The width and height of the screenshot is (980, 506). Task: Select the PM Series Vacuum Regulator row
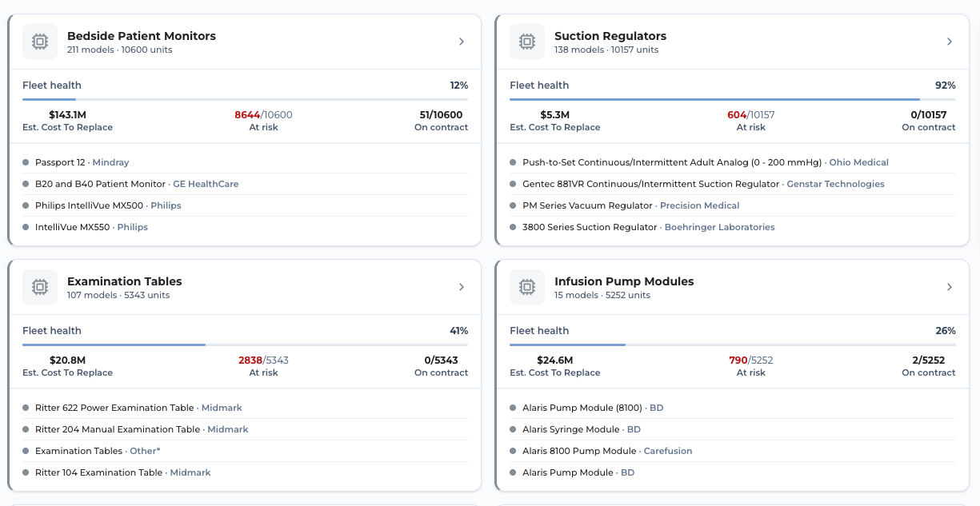[733, 205]
